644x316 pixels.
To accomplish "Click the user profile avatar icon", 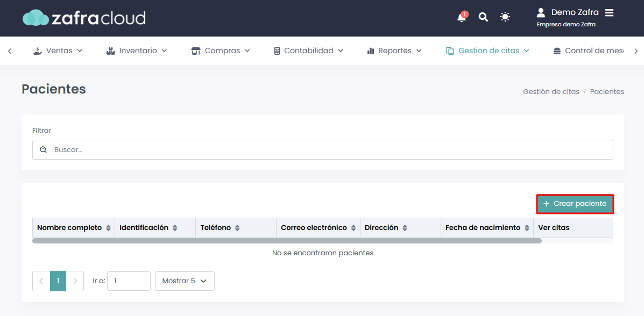I will [x=541, y=12].
